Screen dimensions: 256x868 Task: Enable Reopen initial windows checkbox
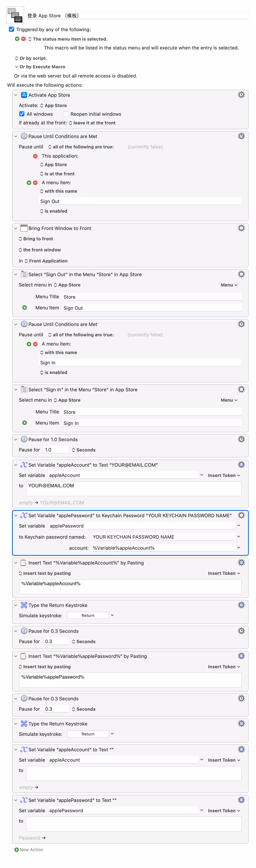click(x=66, y=114)
